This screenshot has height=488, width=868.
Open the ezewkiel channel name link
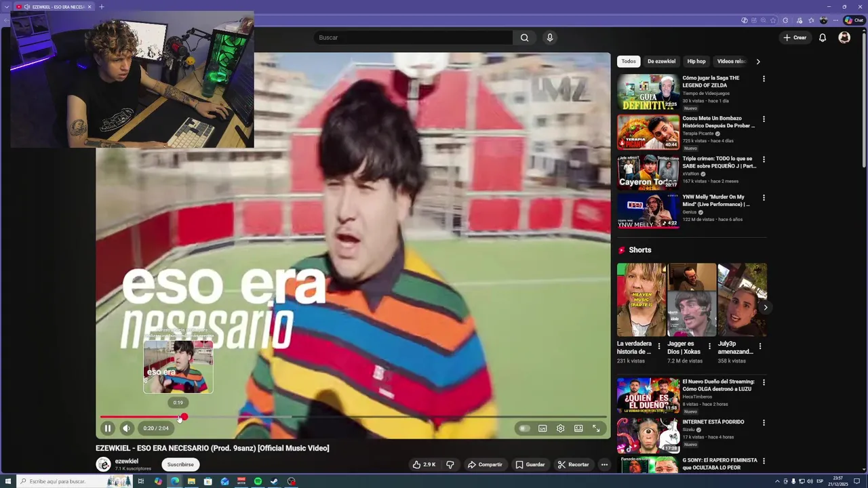point(127,462)
